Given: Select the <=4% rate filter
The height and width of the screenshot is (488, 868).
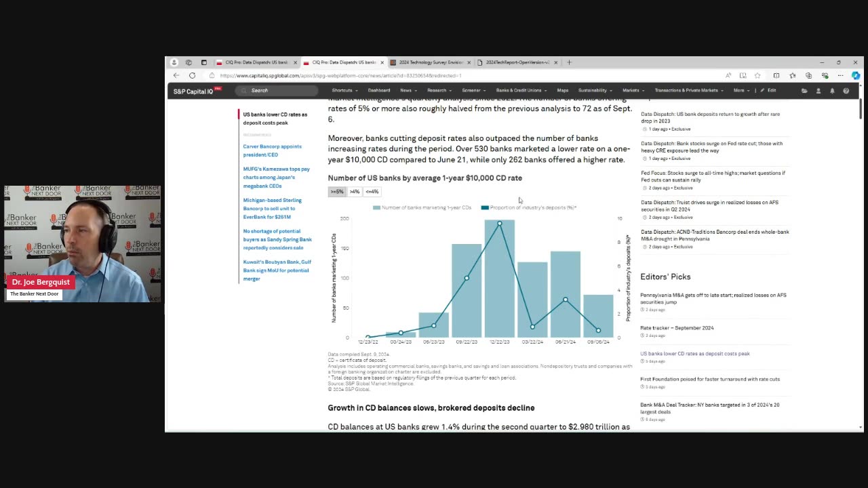Looking at the screenshot, I should pos(372,192).
